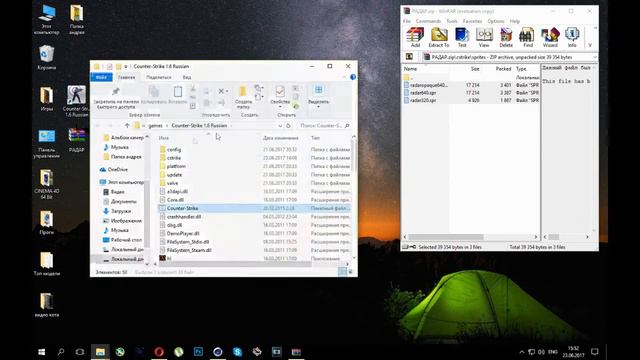Open the РАДАР archive desktop icon
Viewport: 640px width, 360px height.
coord(76,140)
